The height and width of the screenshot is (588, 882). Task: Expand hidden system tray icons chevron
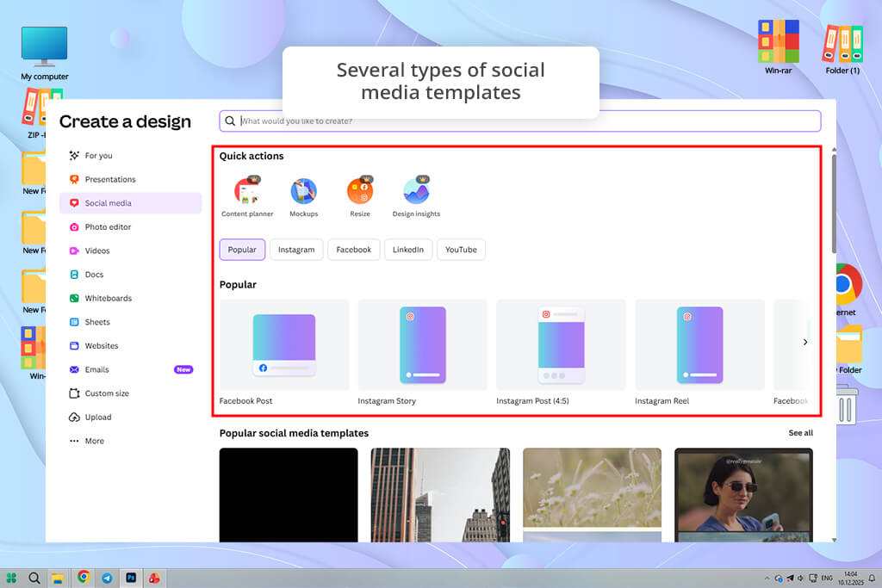click(x=767, y=578)
